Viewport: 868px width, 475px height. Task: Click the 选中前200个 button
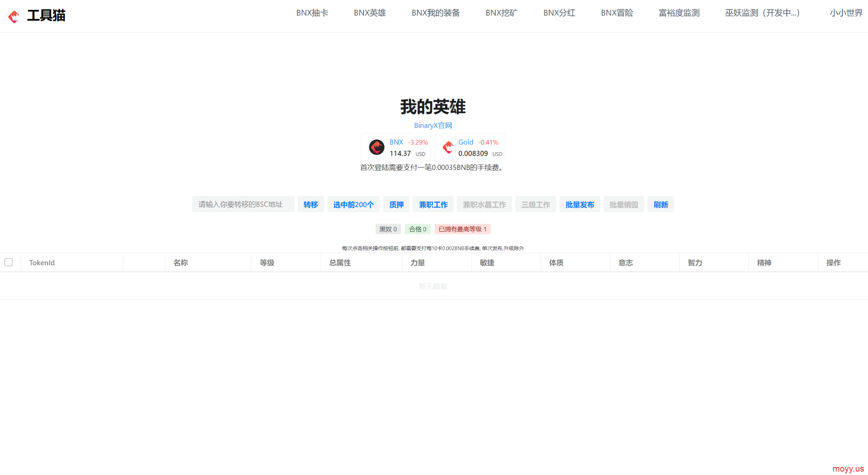click(353, 204)
